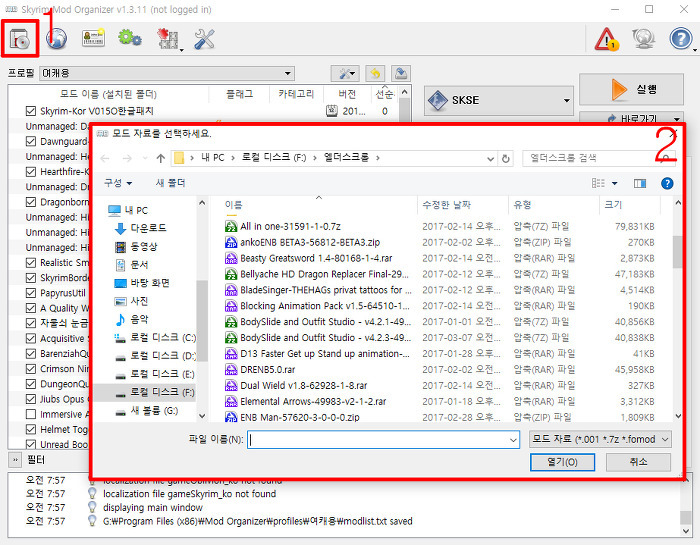Image resolution: width=700 pixels, height=545 pixels.
Task: Click the puzzle piece tools icon
Action: (168, 39)
